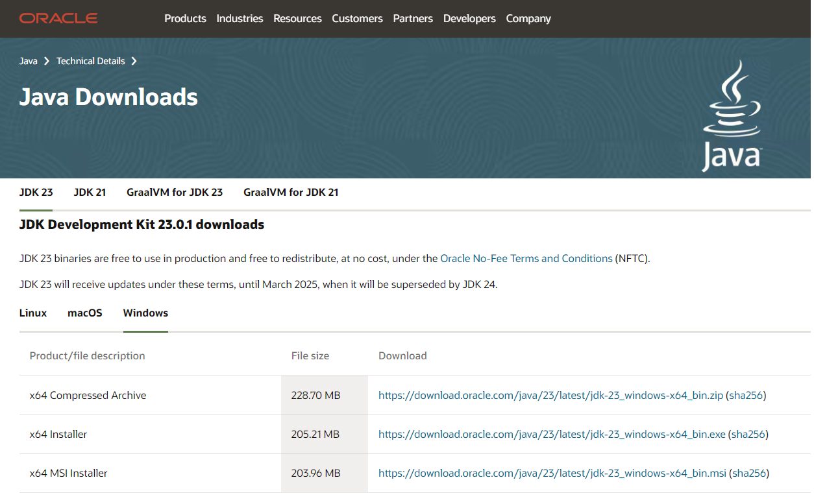Go to the Java breadcrumb link
Viewport: 814px width, 504px height.
coord(28,61)
